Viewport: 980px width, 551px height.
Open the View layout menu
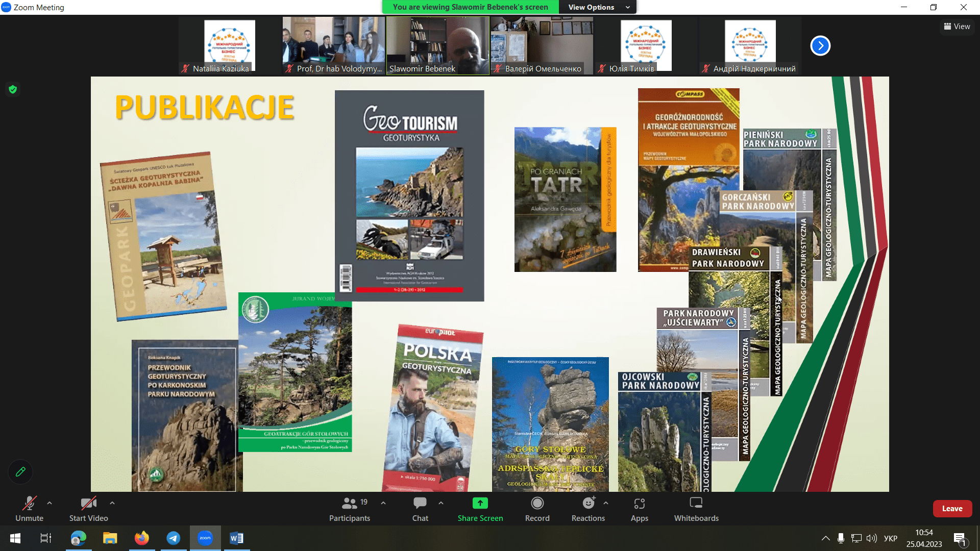click(957, 27)
